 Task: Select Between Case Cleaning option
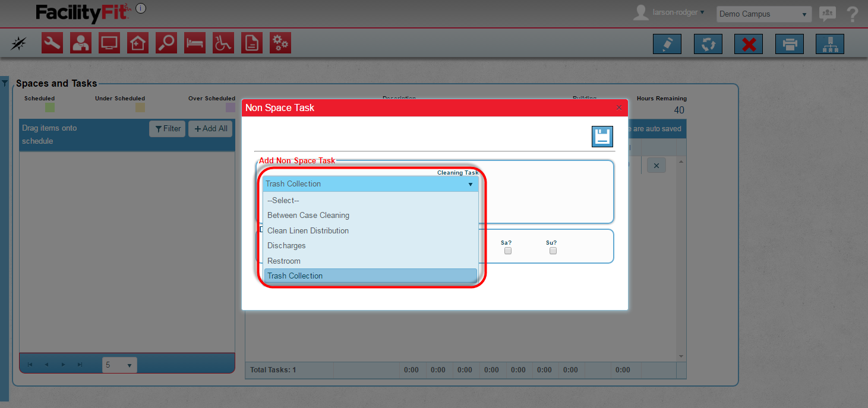click(x=308, y=216)
